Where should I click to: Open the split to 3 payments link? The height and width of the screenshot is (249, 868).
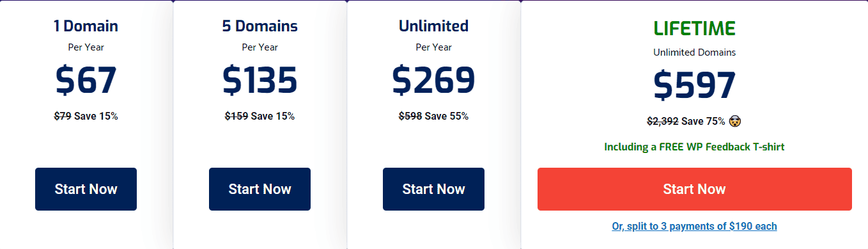point(694,226)
